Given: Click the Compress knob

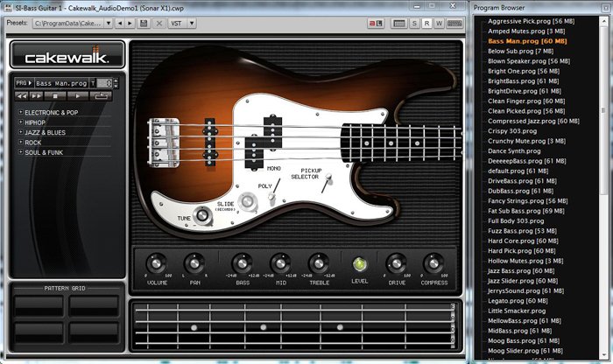Looking at the screenshot, I should (x=434, y=263).
